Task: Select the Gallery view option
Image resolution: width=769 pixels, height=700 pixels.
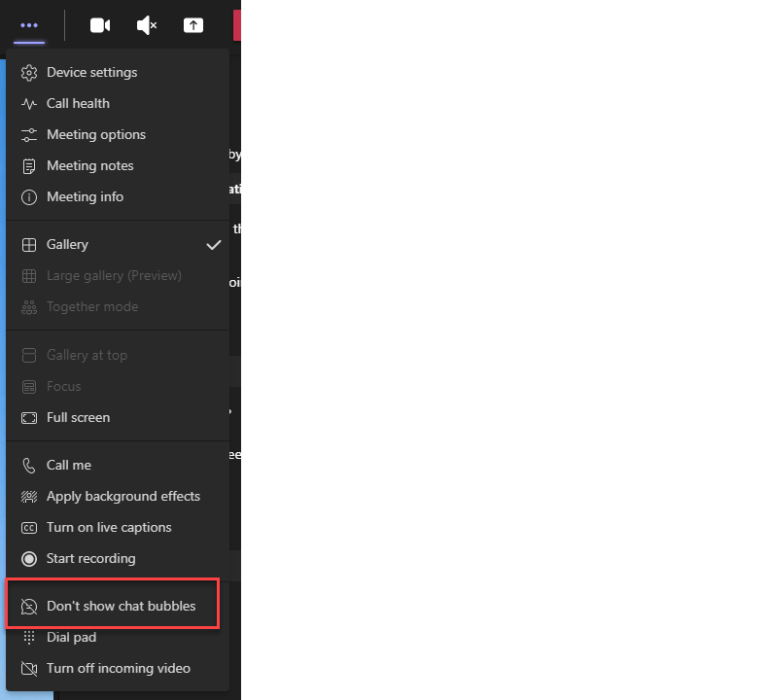Action: [x=67, y=245]
